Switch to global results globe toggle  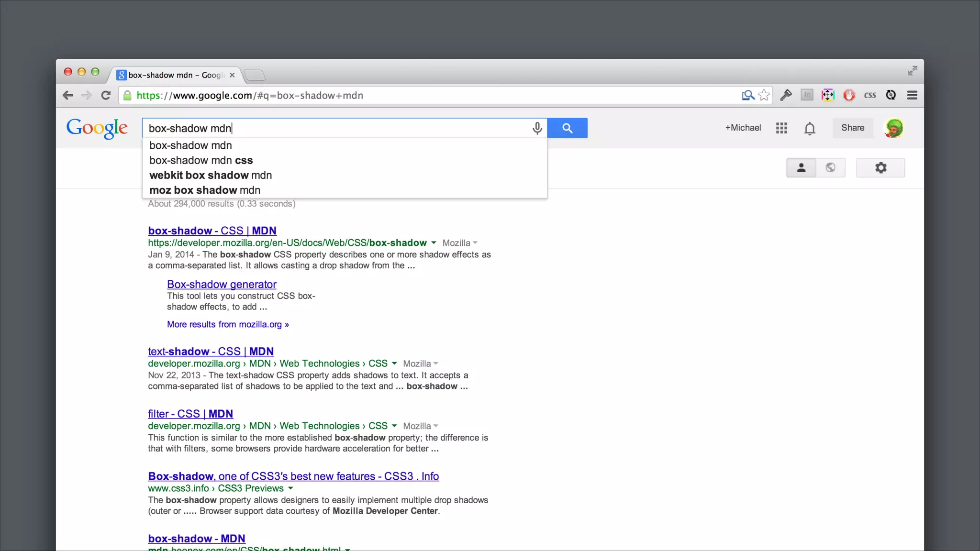(x=831, y=168)
